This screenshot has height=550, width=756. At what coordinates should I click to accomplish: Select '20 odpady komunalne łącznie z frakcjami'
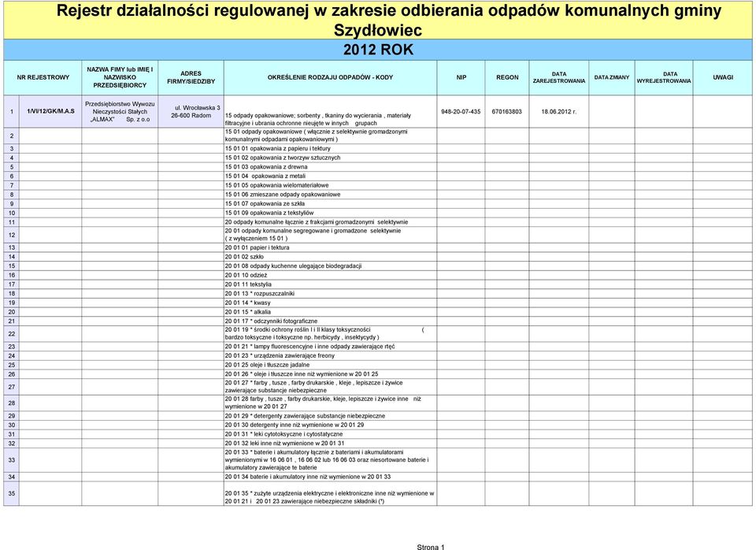click(330, 222)
